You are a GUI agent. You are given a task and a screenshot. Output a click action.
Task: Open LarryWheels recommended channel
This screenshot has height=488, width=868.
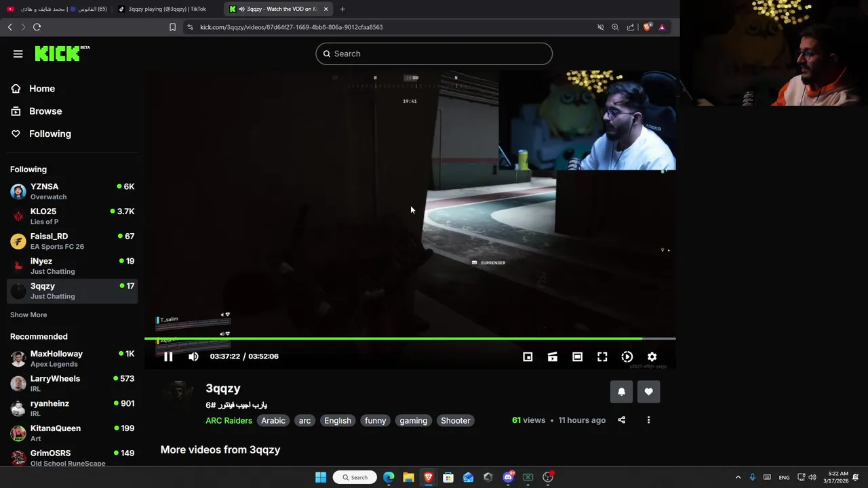(73, 384)
